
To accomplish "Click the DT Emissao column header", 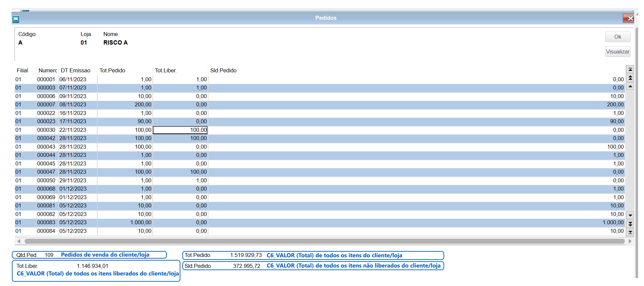I will click(x=76, y=70).
